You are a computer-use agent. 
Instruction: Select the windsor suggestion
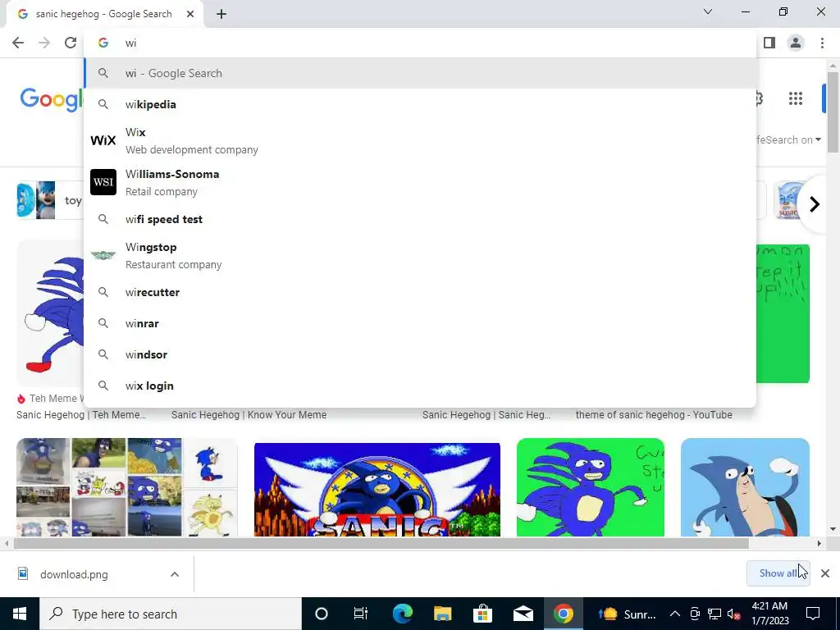420,354
